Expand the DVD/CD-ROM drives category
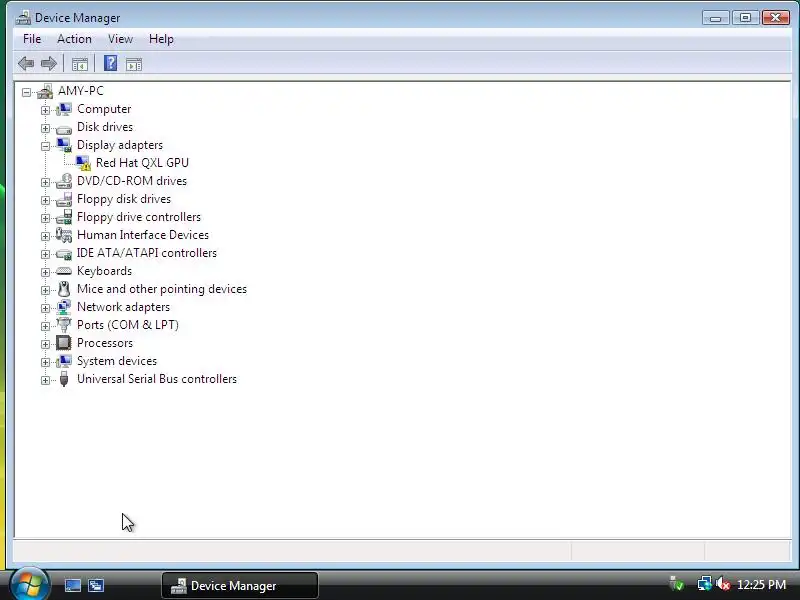Screen dimensions: 800x600 point(45,182)
